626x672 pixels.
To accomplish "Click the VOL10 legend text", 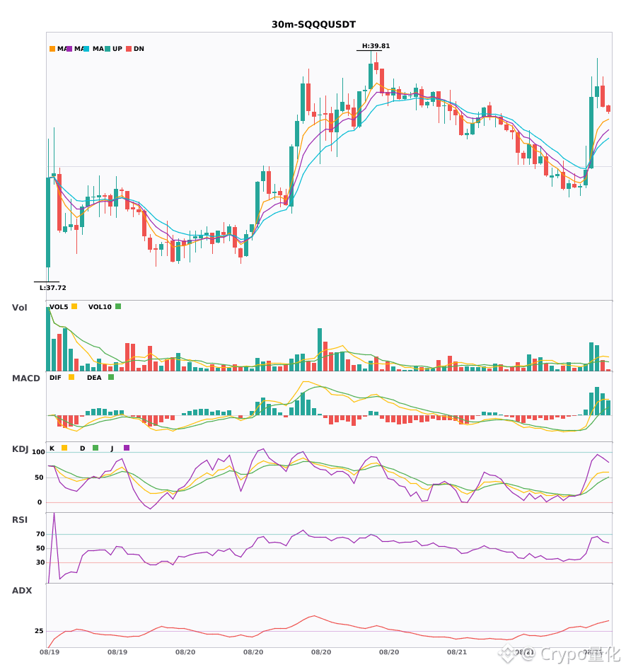I will click(100, 307).
